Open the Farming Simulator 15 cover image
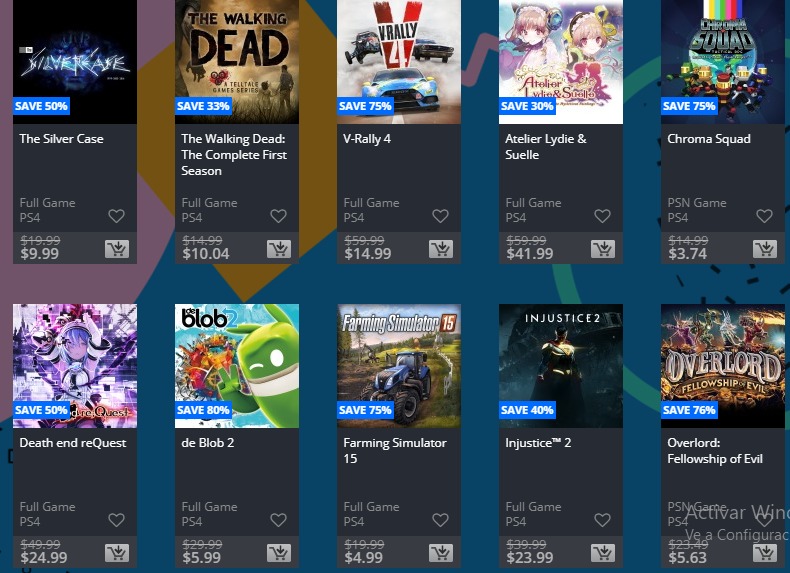Viewport: 790px width, 573px height. [x=399, y=366]
